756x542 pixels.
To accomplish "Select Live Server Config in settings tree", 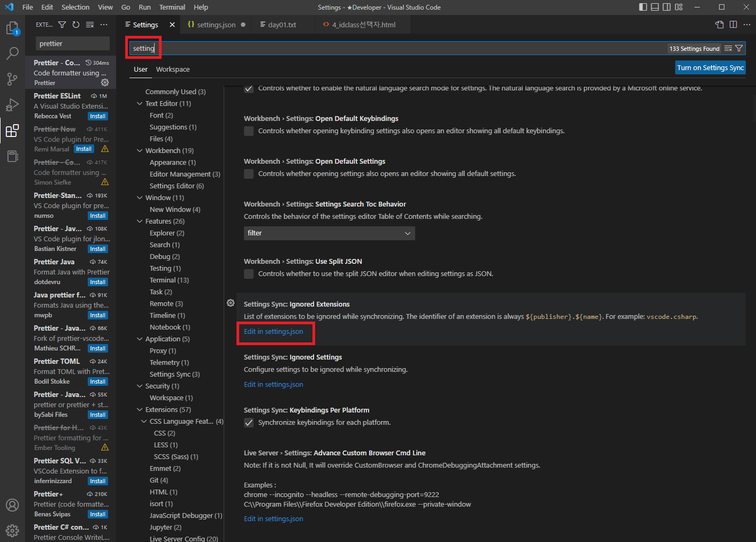I will [184, 539].
